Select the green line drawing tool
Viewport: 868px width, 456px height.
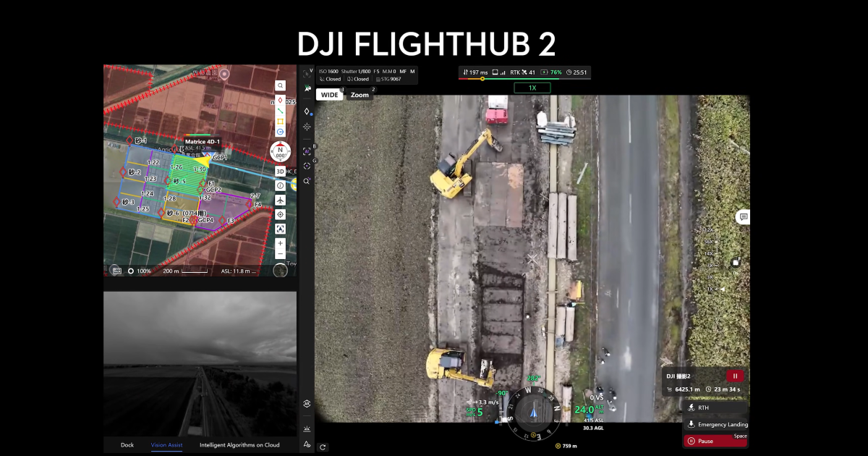tap(280, 110)
